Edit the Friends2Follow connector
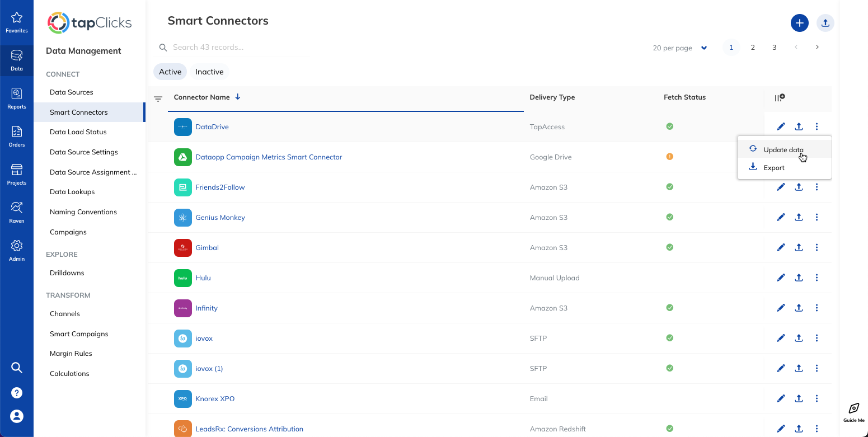The width and height of the screenshot is (868, 437). point(781,187)
